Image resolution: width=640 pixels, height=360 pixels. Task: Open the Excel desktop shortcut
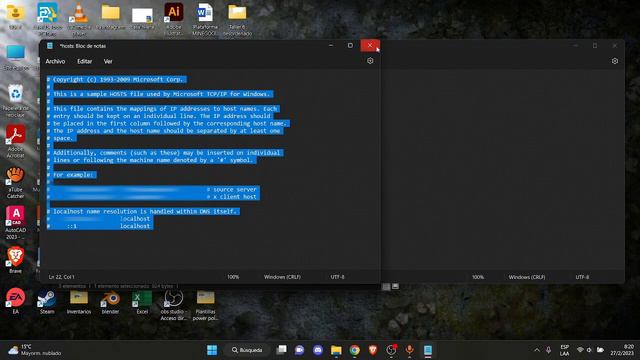point(142,302)
